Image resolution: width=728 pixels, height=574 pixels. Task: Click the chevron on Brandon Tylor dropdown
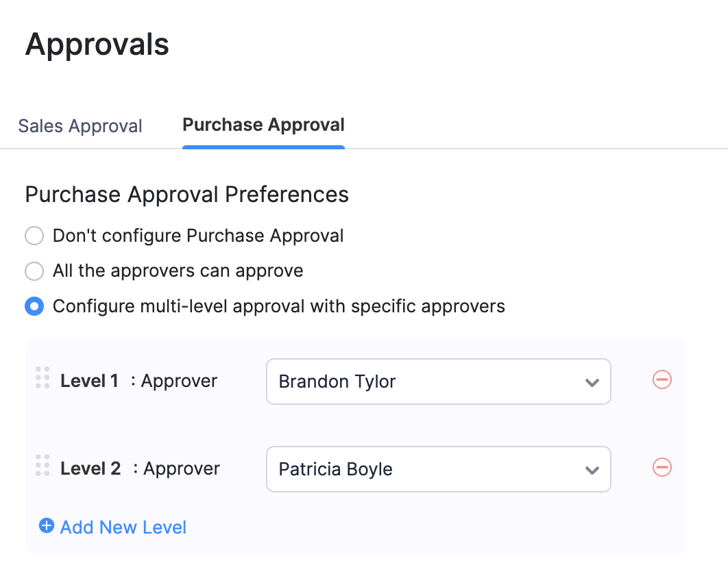(x=592, y=382)
